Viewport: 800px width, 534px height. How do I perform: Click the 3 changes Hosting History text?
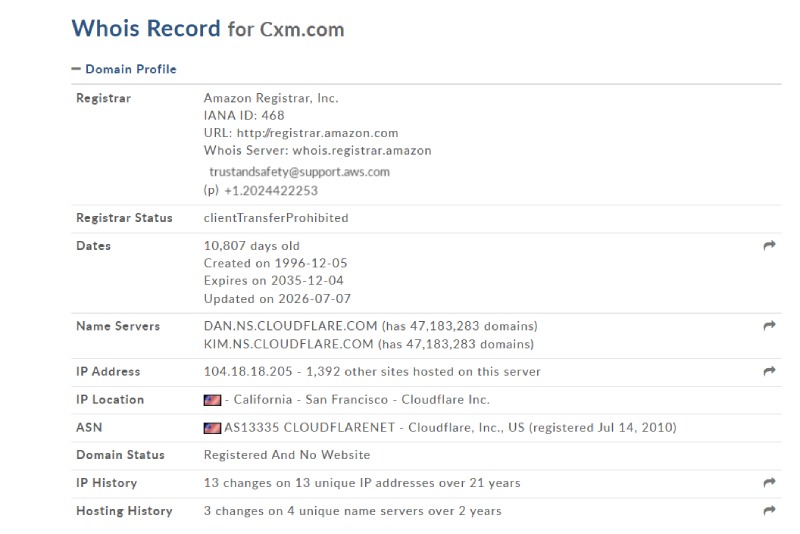(x=353, y=511)
